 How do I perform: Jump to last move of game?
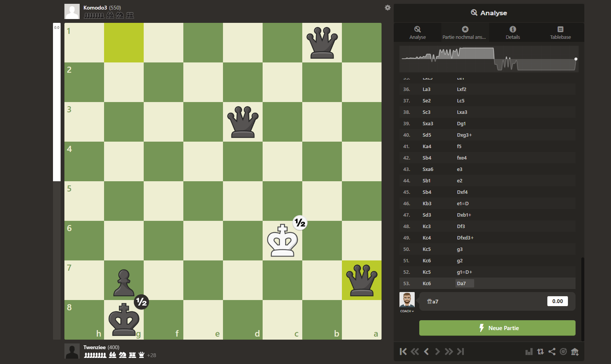tap(460, 351)
